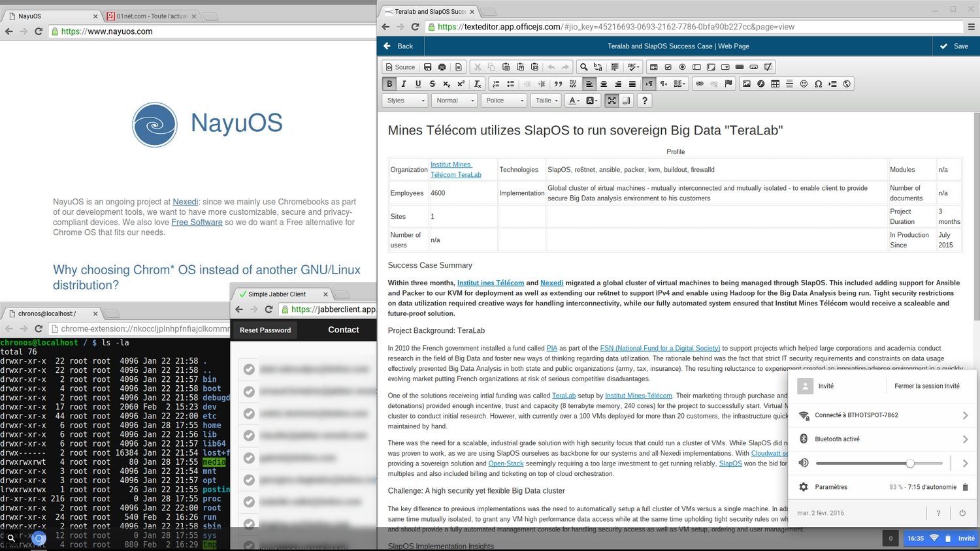Click Paste from Word icon
This screenshot has height=551, width=980.
click(x=534, y=67)
